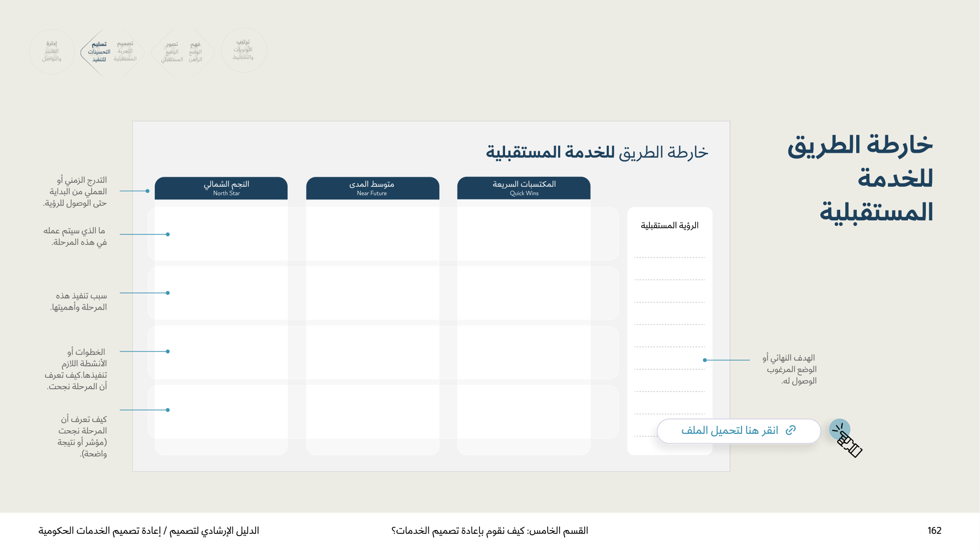Click the template title 'خارطة الطريق للخدمة المستقبلية' inside the card
The height and width of the screenshot is (551, 980).
597,152
